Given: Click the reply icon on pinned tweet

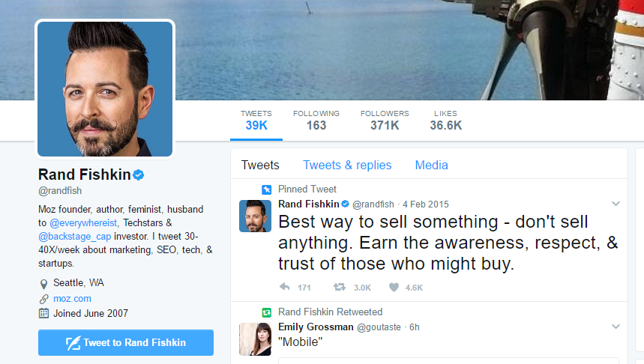Looking at the screenshot, I should (284, 287).
